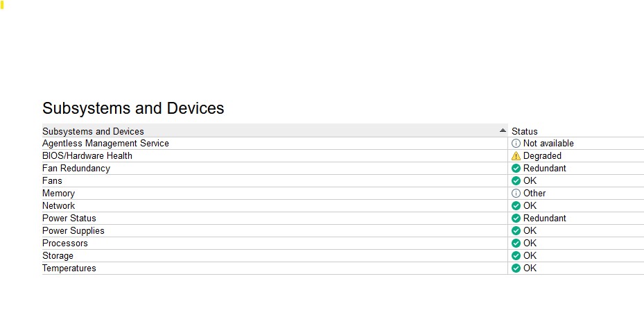Click Power Status green check icon

pos(516,219)
